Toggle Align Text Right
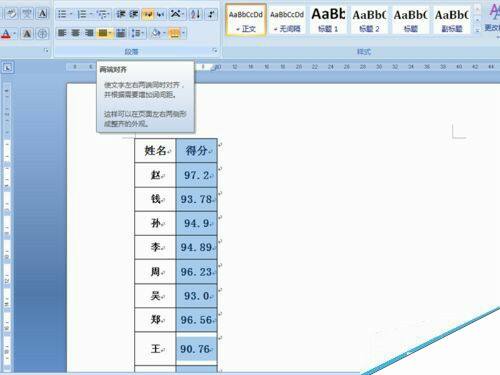 coord(89,33)
